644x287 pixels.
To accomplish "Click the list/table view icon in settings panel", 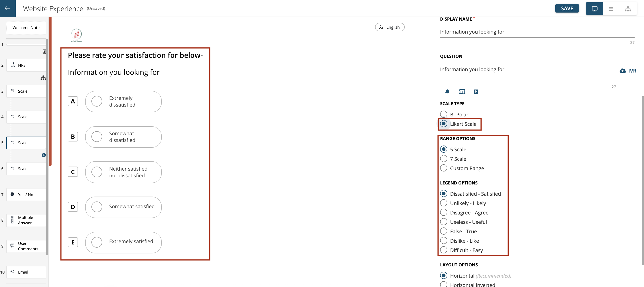I will [x=476, y=91].
